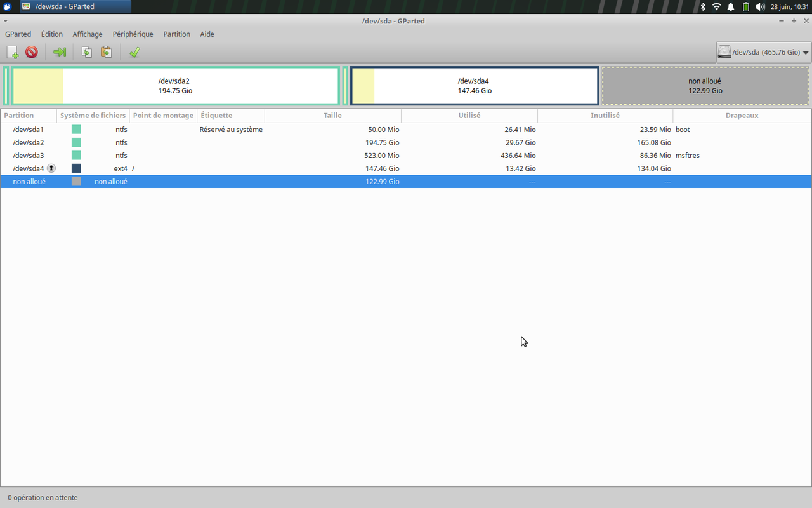Select the /dev/sda4 block in the disk map
The image size is (812, 508).
coord(475,86)
